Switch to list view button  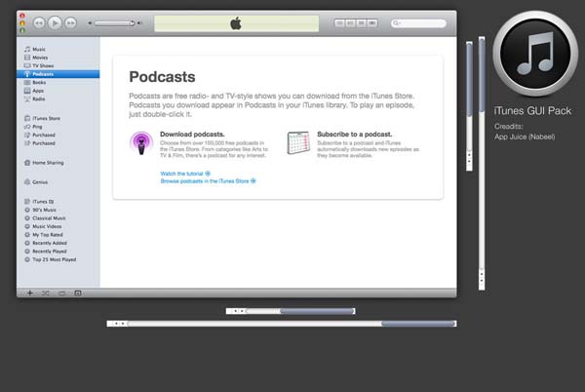click(x=339, y=23)
